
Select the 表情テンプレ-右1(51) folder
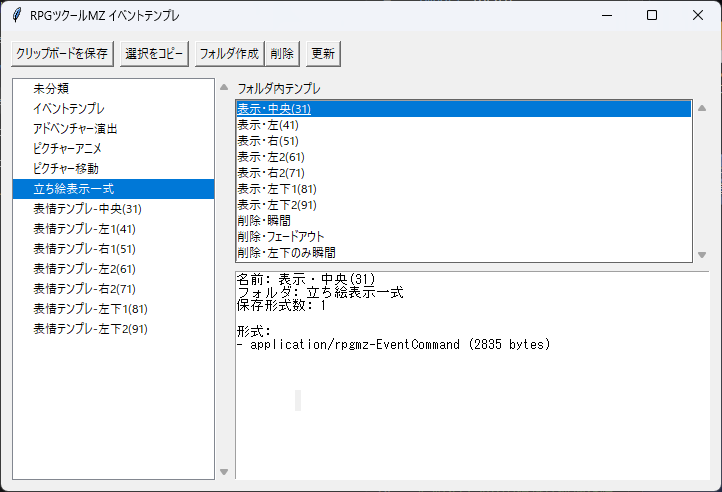113,249
